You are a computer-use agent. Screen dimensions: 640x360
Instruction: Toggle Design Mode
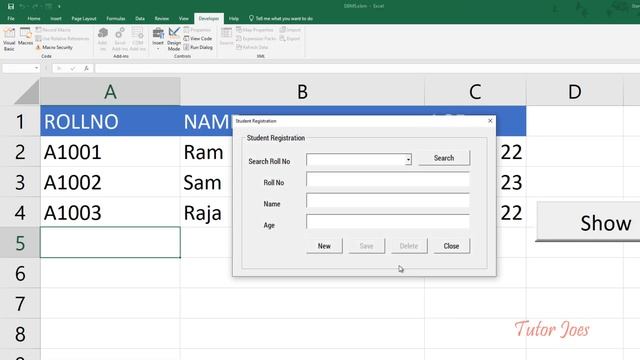[174, 39]
